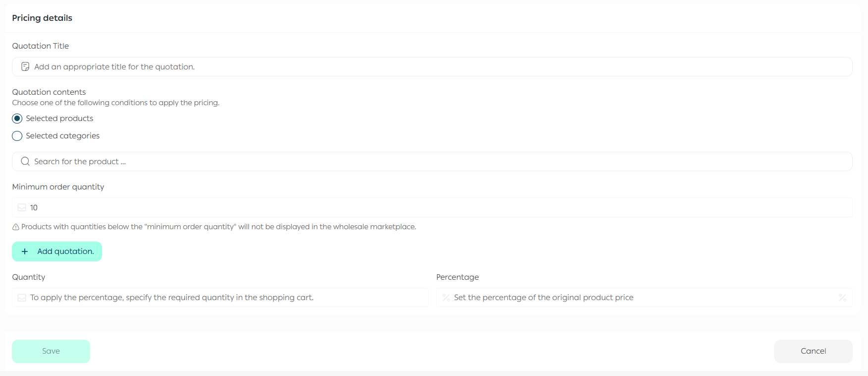Click the "Minimum order quantity" label
The height and width of the screenshot is (376, 868).
[58, 187]
